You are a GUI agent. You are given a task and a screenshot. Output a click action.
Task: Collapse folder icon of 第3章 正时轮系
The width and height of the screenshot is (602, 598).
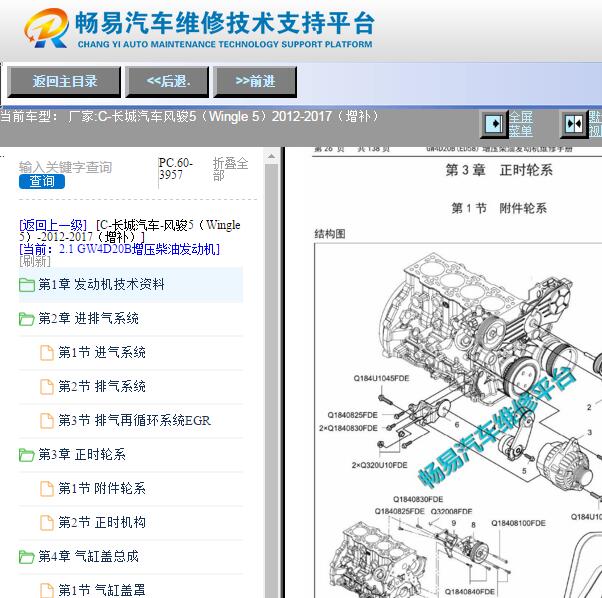click(27, 455)
